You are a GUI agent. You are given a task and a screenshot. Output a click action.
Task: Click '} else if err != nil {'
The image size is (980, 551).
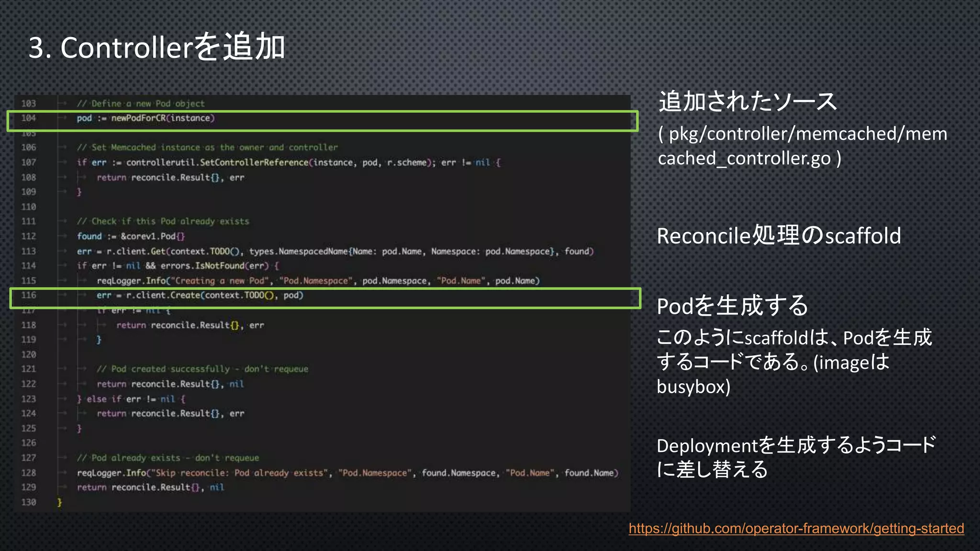(x=131, y=399)
